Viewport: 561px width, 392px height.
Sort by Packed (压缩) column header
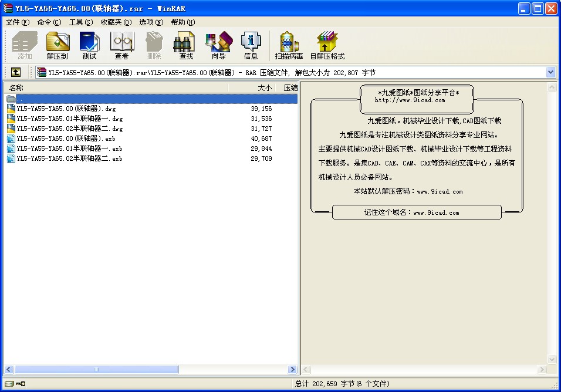[286, 87]
